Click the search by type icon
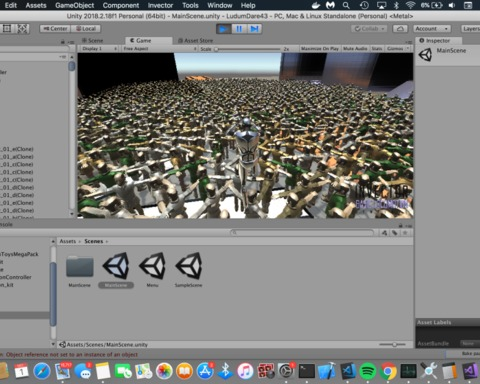 [385, 233]
